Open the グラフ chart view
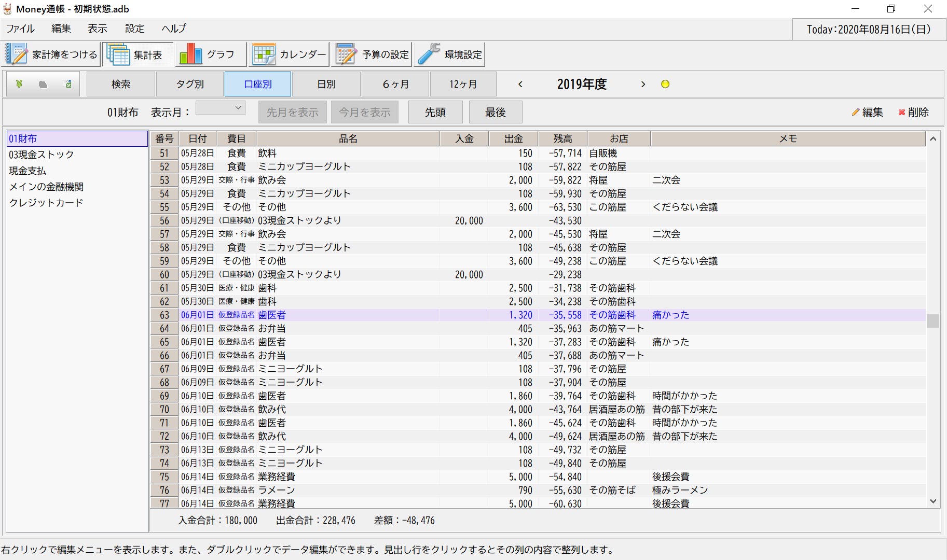947x560 pixels. 210,54
